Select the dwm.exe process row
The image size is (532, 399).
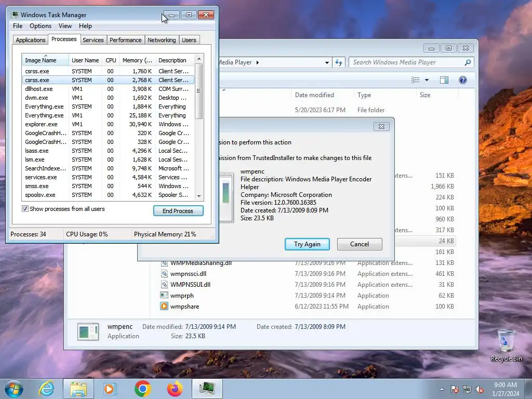108,98
